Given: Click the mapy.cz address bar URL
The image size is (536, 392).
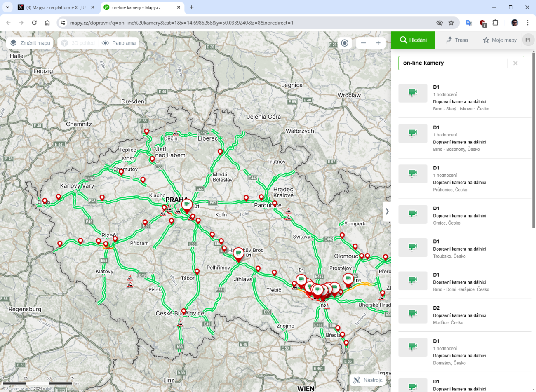Looking at the screenshot, I should (181, 23).
